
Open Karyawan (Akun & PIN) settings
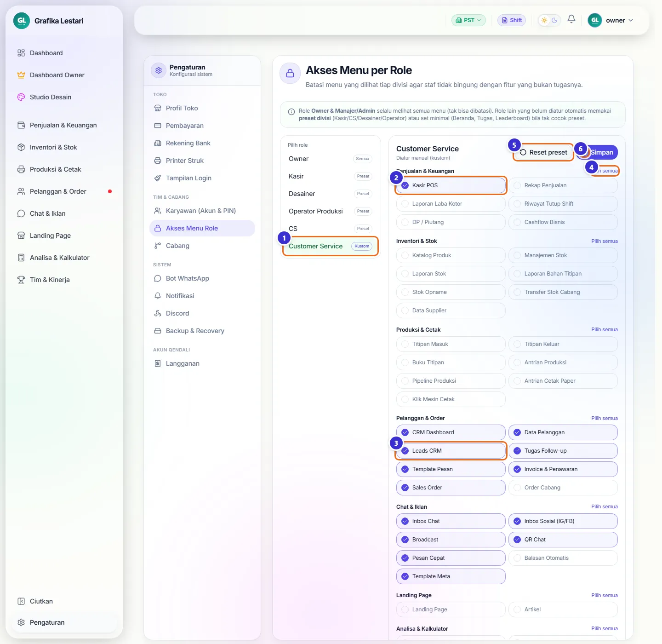coord(202,211)
